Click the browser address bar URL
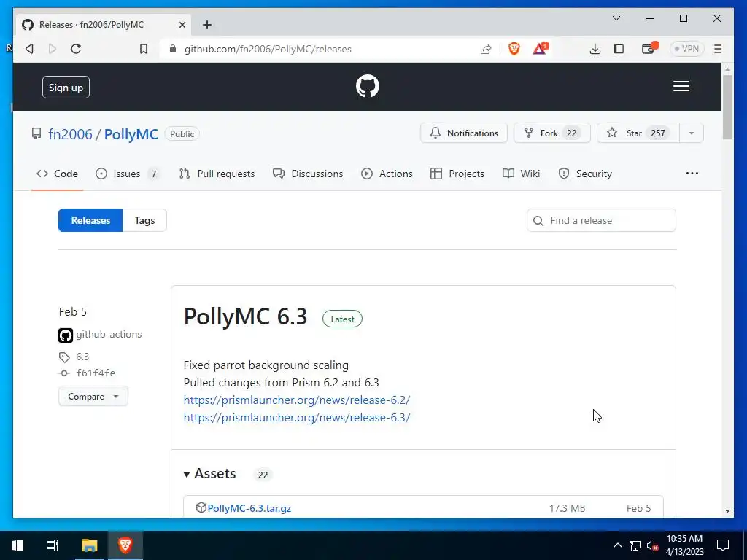747x560 pixels. click(268, 49)
